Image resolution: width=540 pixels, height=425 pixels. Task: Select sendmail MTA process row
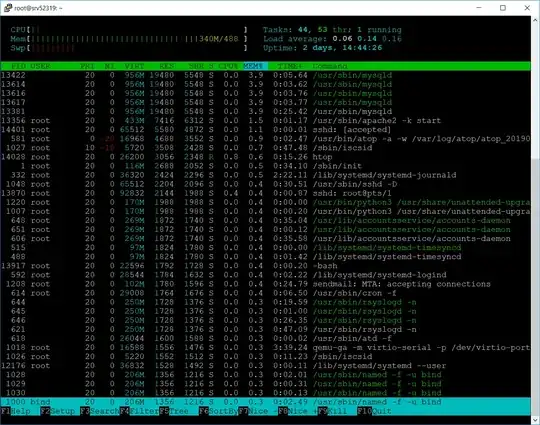click(265, 284)
